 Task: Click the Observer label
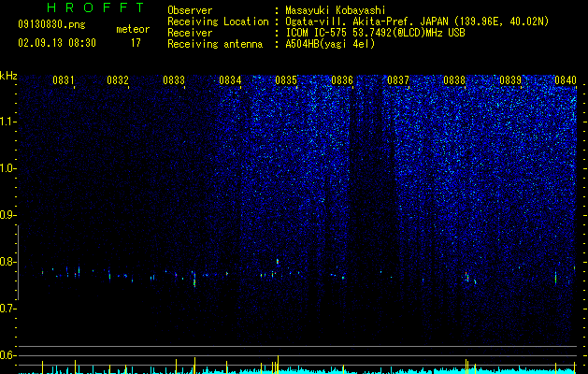(190, 10)
